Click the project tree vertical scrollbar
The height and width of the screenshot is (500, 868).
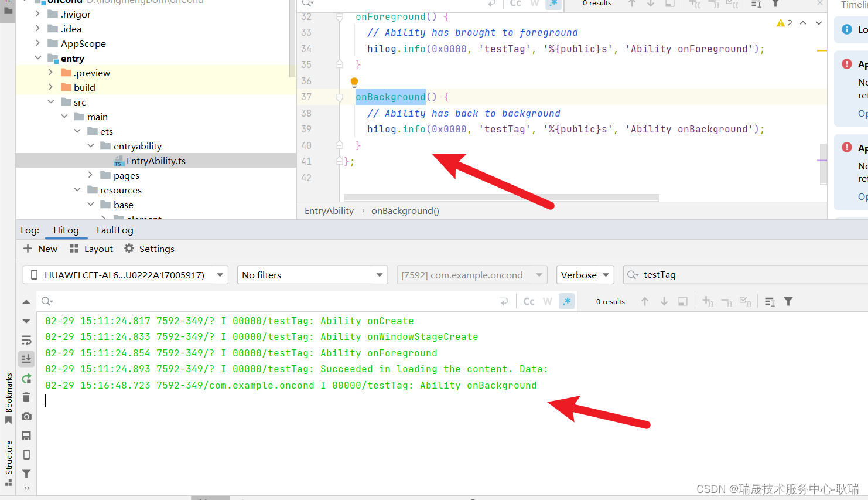pos(292,39)
